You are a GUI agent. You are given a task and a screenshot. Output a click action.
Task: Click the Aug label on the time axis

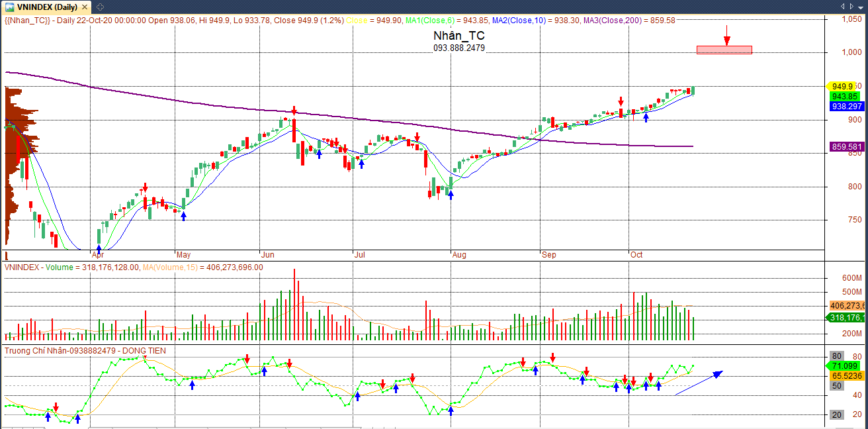(458, 255)
